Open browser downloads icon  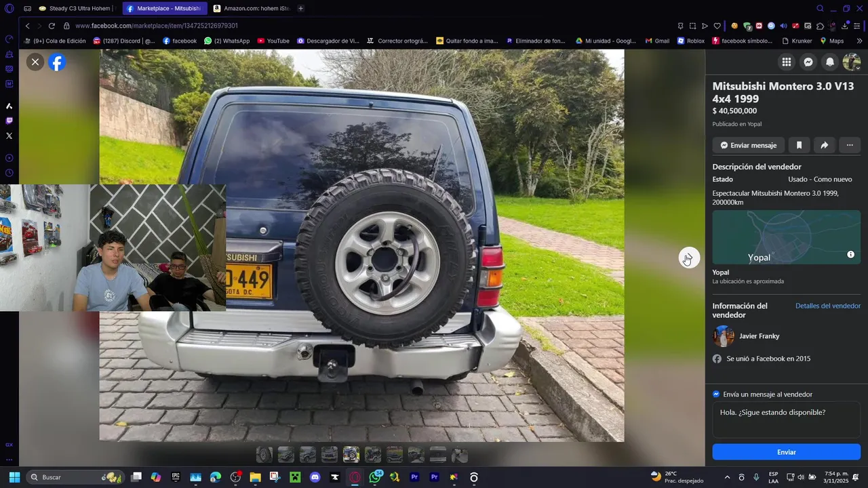pos(845,26)
